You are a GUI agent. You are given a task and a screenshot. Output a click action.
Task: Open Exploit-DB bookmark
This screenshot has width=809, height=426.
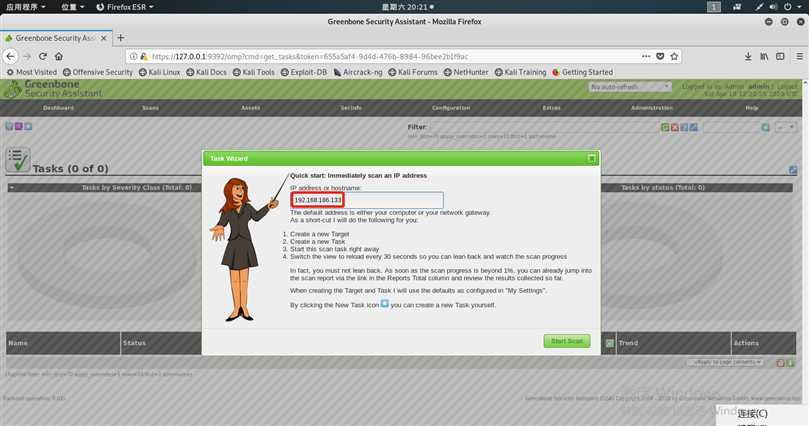coord(304,72)
